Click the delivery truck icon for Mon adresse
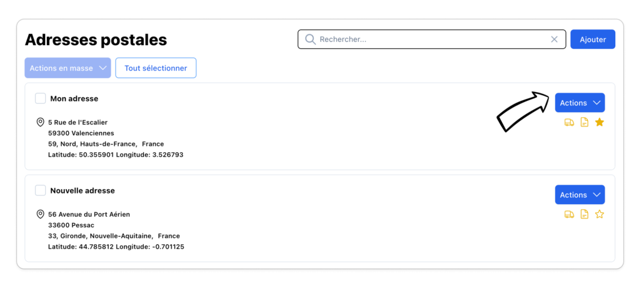The width and height of the screenshot is (644, 288). (x=569, y=123)
